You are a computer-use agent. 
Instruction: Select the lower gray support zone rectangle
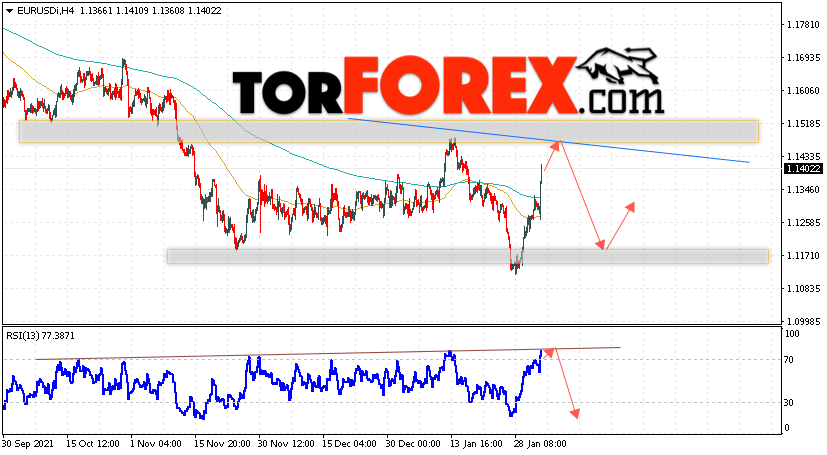pyautogui.click(x=468, y=256)
